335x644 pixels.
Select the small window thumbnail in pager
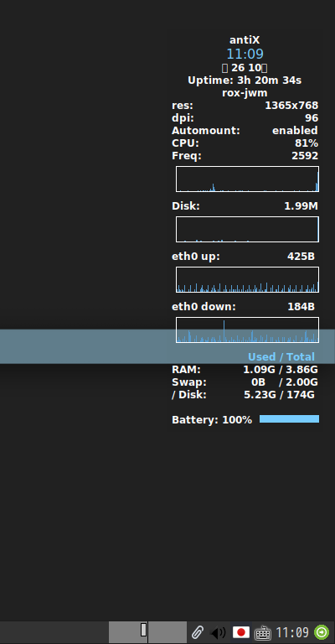pyautogui.click(x=143, y=630)
